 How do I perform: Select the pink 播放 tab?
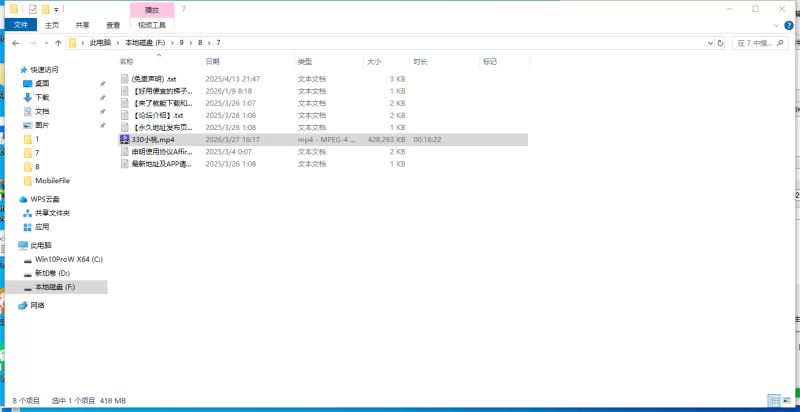(152, 10)
